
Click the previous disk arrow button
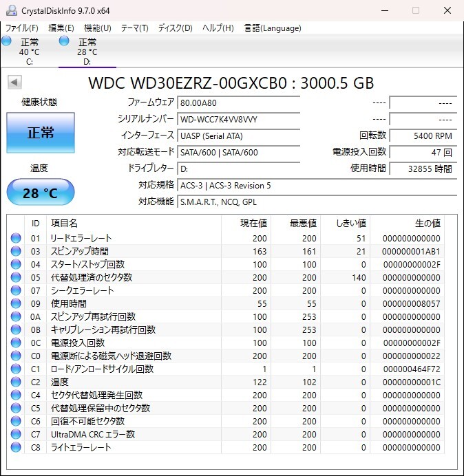(14, 82)
